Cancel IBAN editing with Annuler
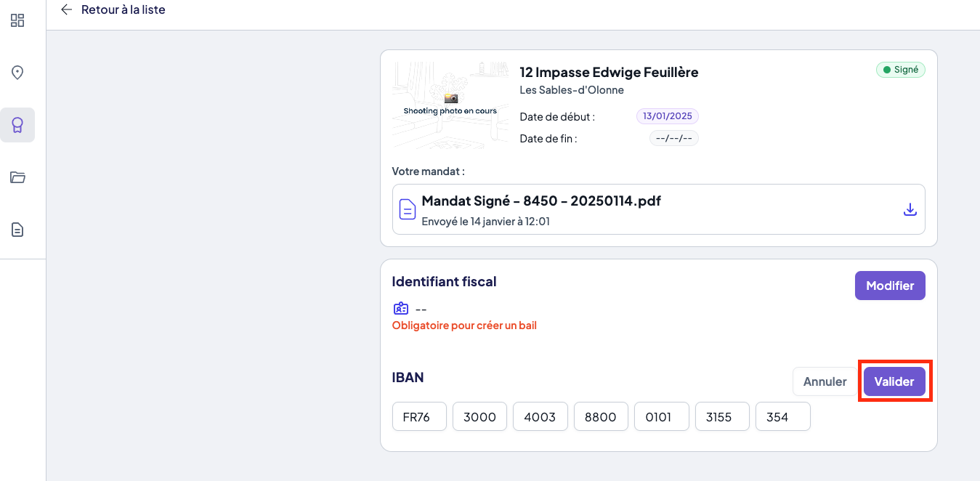The width and height of the screenshot is (980, 481). pyautogui.click(x=825, y=381)
